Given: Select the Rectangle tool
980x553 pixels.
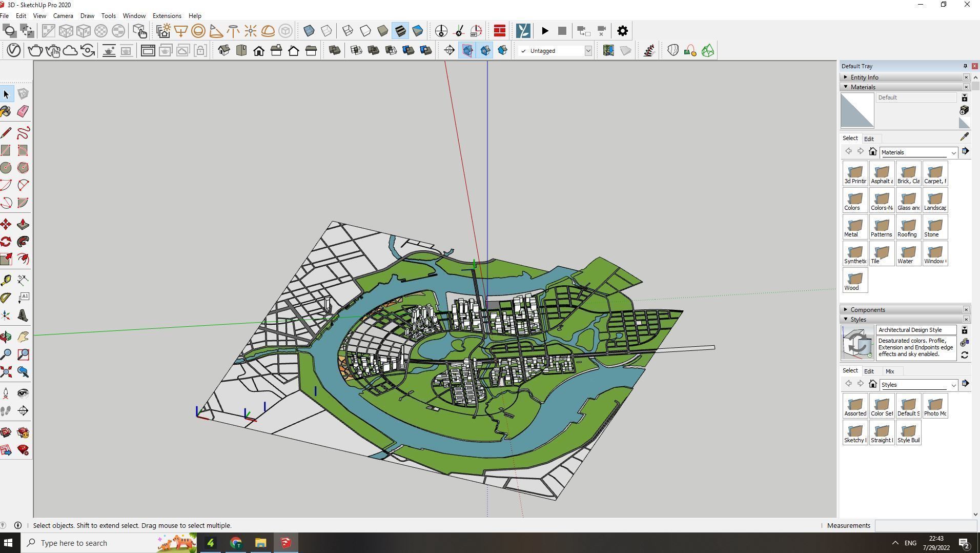Looking at the screenshot, I should [x=6, y=150].
